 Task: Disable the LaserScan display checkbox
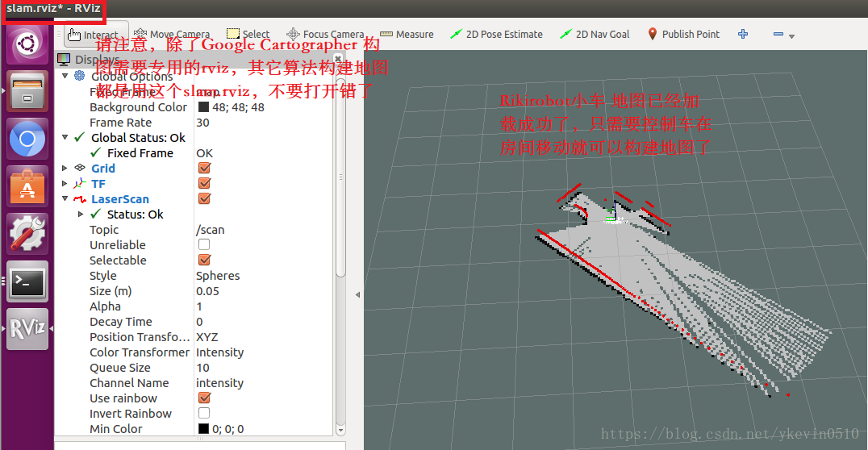tap(204, 198)
